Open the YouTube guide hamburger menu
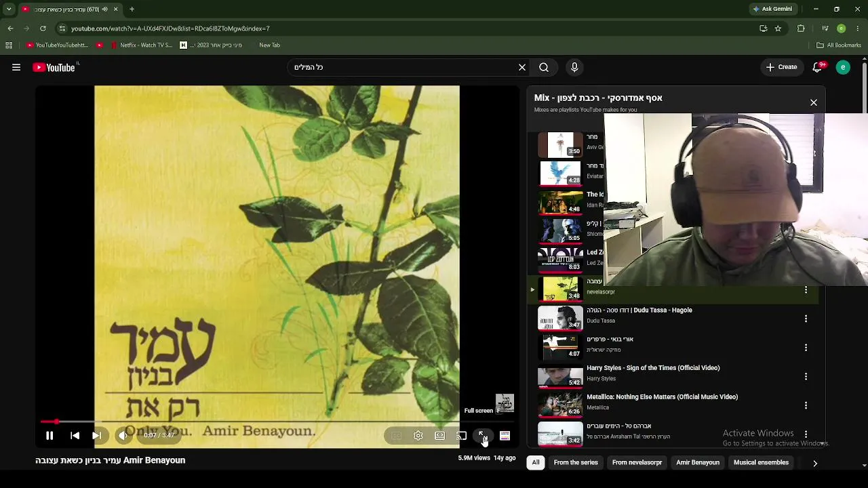Viewport: 868px width, 488px height. coord(16,67)
